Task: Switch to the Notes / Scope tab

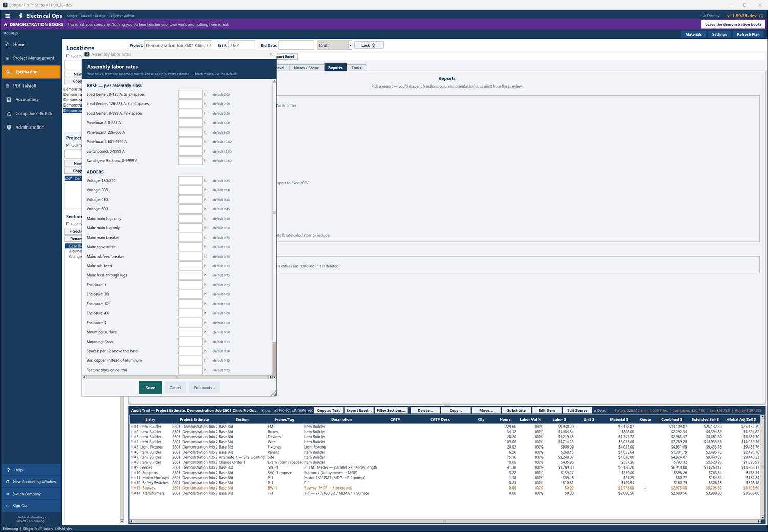Action: point(306,68)
